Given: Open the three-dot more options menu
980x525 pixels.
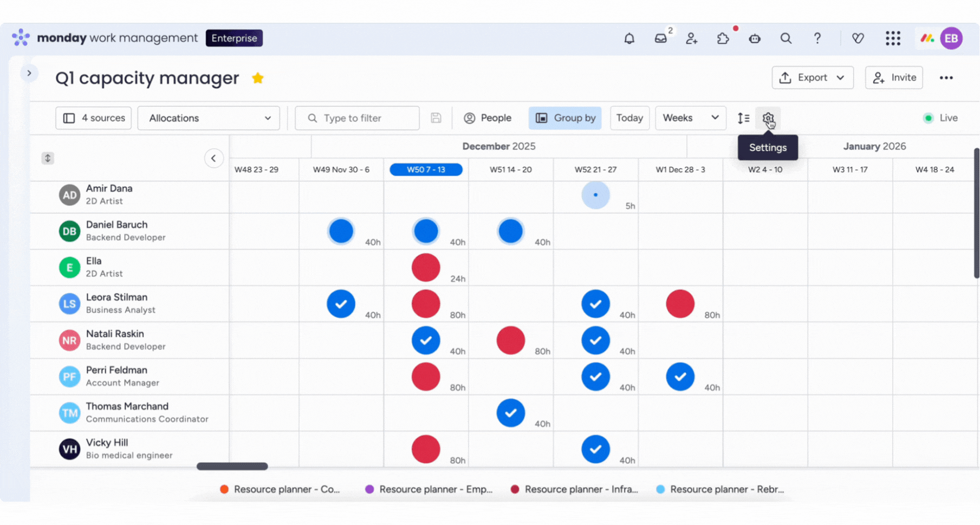Looking at the screenshot, I should (946, 78).
